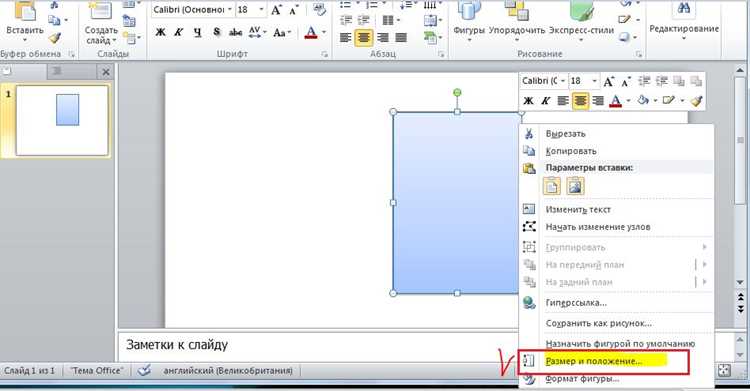Click the Clear All Formatting icon in the ribbon
750x391 pixels.
319,10
